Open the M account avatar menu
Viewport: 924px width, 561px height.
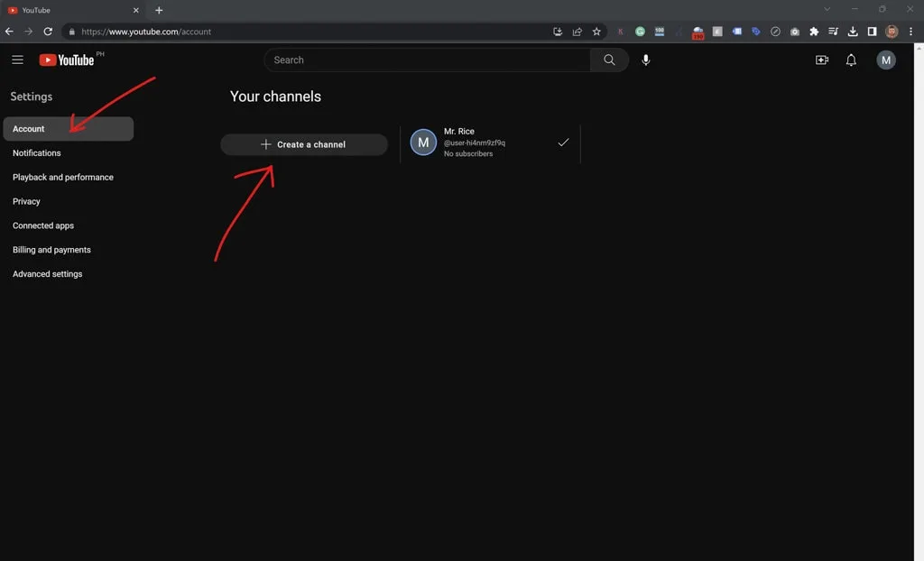click(x=885, y=60)
